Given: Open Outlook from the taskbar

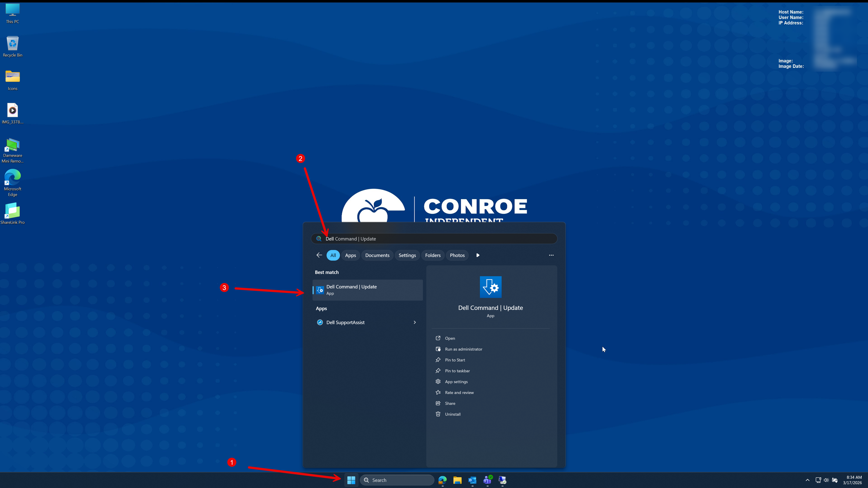Looking at the screenshot, I should [472, 480].
